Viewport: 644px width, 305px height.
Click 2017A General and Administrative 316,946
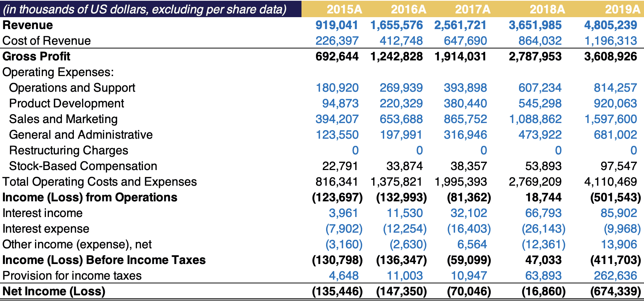tap(465, 135)
